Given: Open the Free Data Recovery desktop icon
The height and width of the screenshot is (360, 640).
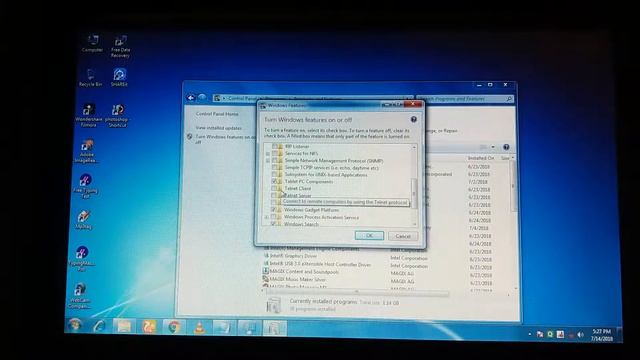Looking at the screenshot, I should (x=120, y=46).
